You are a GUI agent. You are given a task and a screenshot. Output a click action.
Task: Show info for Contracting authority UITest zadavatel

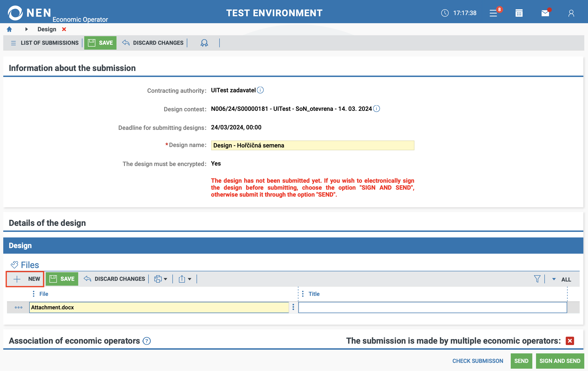click(x=261, y=90)
